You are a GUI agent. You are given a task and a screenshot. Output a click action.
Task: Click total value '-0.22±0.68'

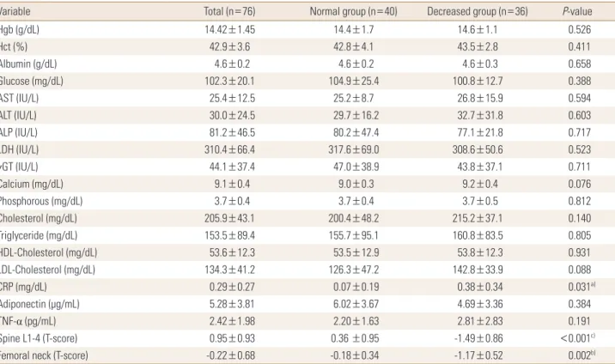click(230, 355)
